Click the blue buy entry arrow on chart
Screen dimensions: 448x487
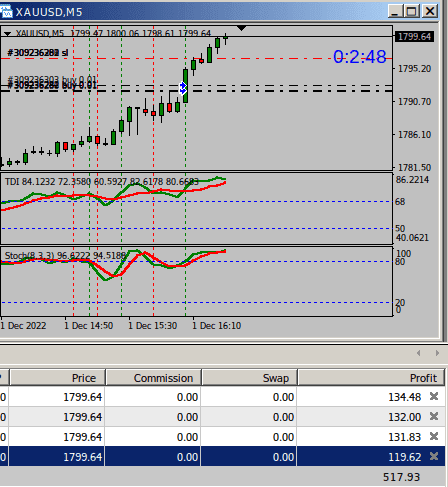[x=183, y=88]
